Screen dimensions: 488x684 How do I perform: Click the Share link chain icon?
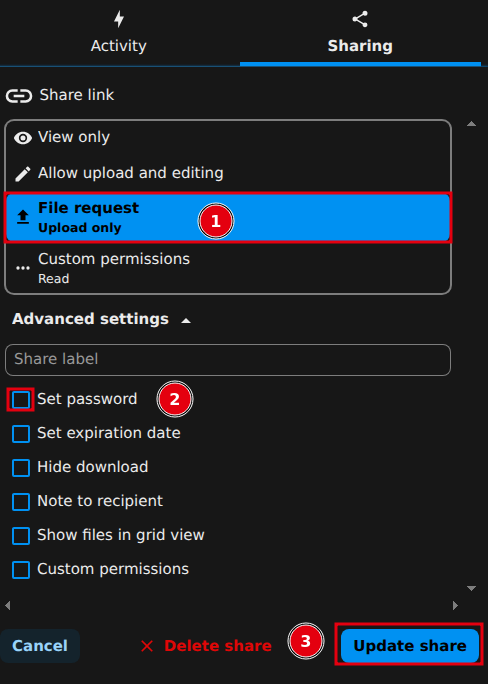pyautogui.click(x=19, y=96)
